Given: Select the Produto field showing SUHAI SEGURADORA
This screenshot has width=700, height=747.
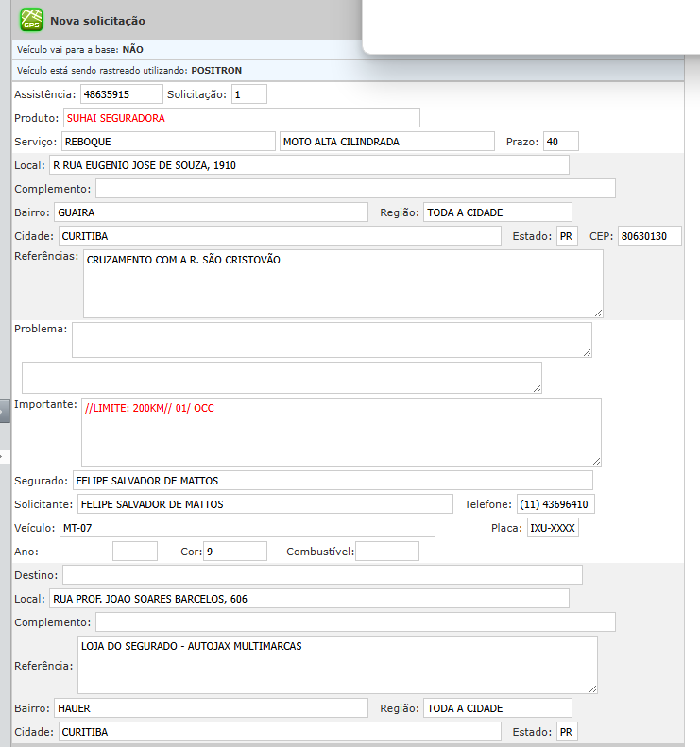Looking at the screenshot, I should (241, 118).
